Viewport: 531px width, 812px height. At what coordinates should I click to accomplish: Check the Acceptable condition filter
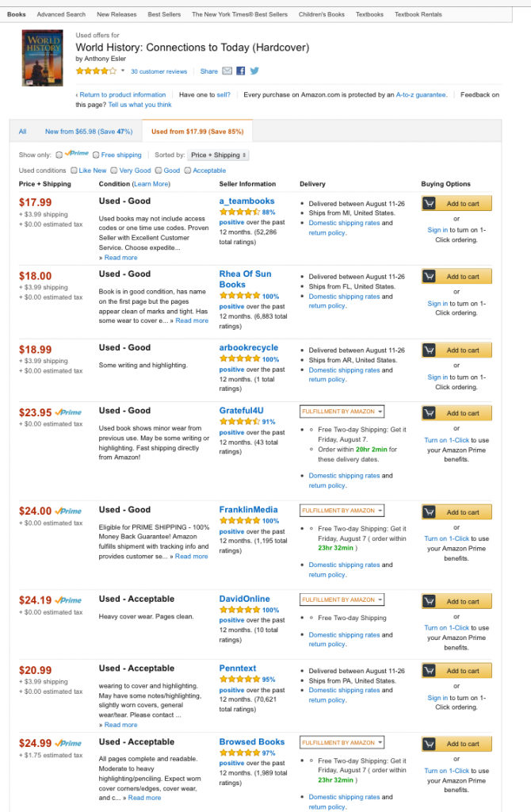(x=187, y=170)
